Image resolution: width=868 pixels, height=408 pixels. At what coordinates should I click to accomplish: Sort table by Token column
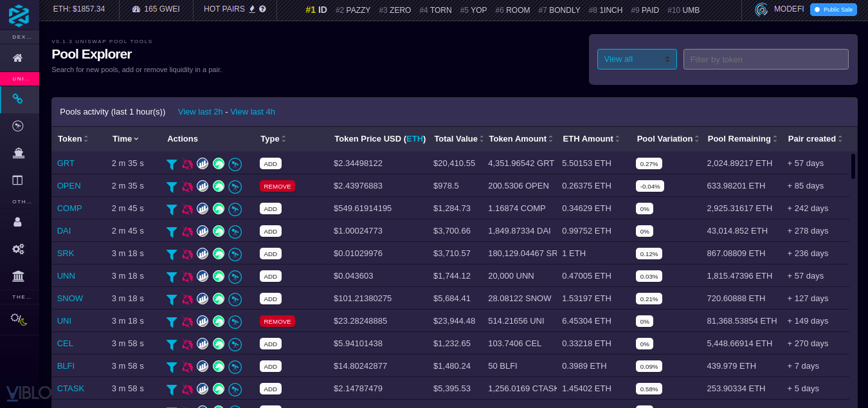click(x=73, y=138)
